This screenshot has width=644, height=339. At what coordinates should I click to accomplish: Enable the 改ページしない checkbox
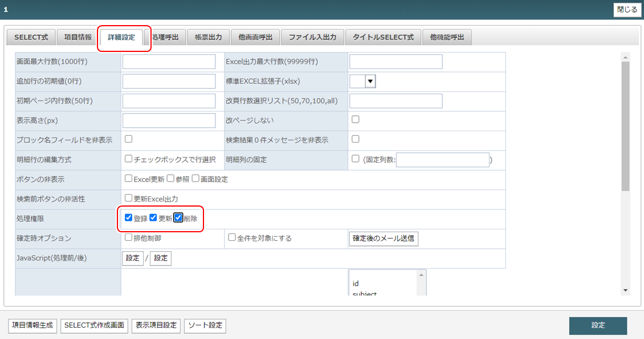tap(356, 119)
